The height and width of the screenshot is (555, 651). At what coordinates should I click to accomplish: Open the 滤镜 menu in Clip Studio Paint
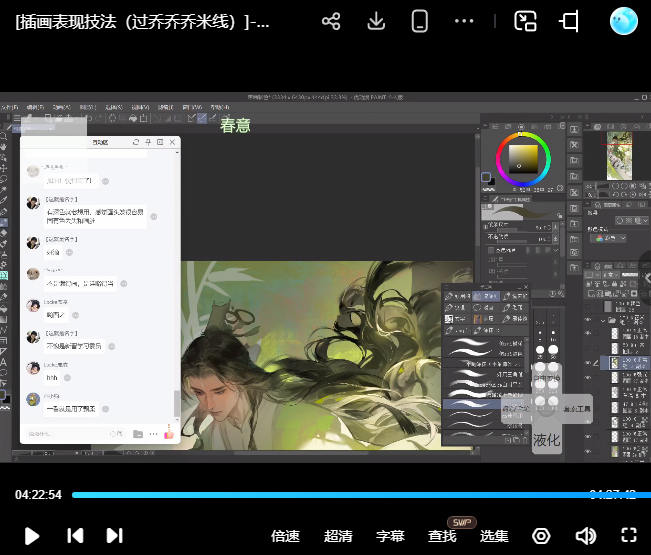(x=166, y=107)
